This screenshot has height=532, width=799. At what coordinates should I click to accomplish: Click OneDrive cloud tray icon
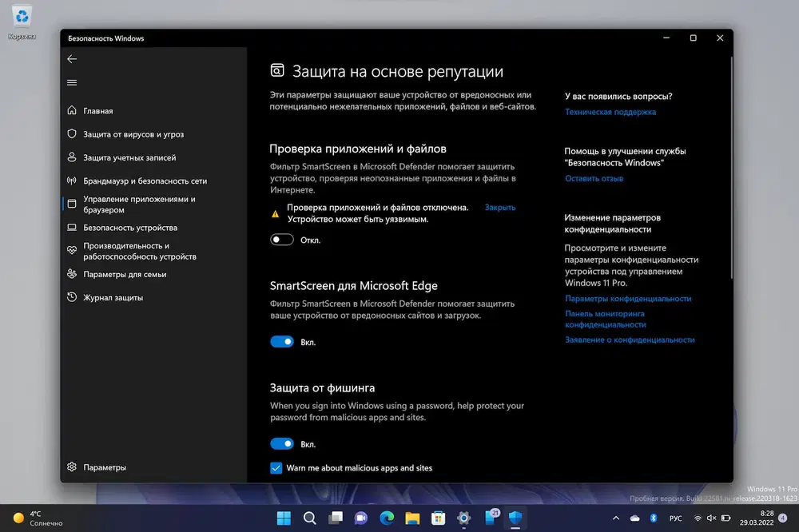click(635, 518)
